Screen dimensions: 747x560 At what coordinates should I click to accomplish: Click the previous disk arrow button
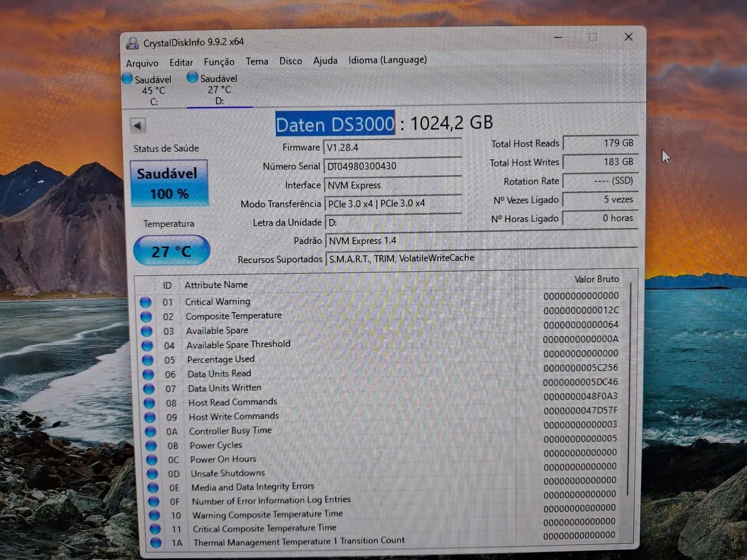[x=138, y=125]
